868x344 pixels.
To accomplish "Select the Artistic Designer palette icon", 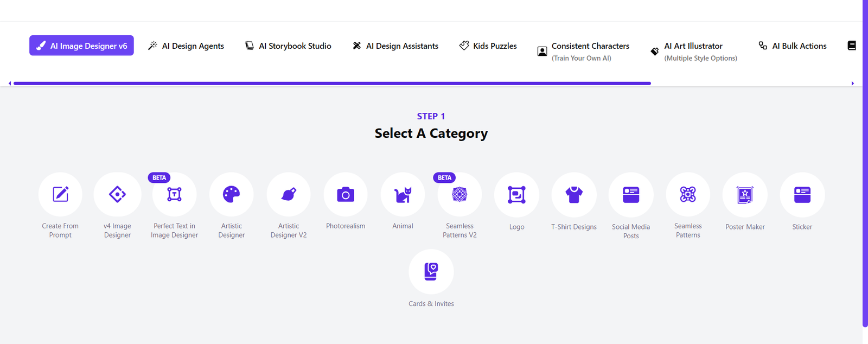I will click(x=232, y=194).
